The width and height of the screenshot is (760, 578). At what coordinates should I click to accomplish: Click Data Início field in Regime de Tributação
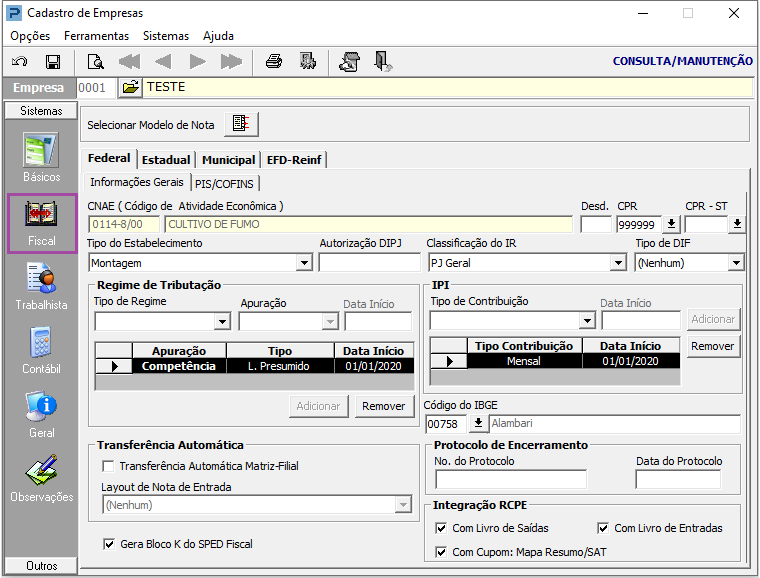coord(378,321)
